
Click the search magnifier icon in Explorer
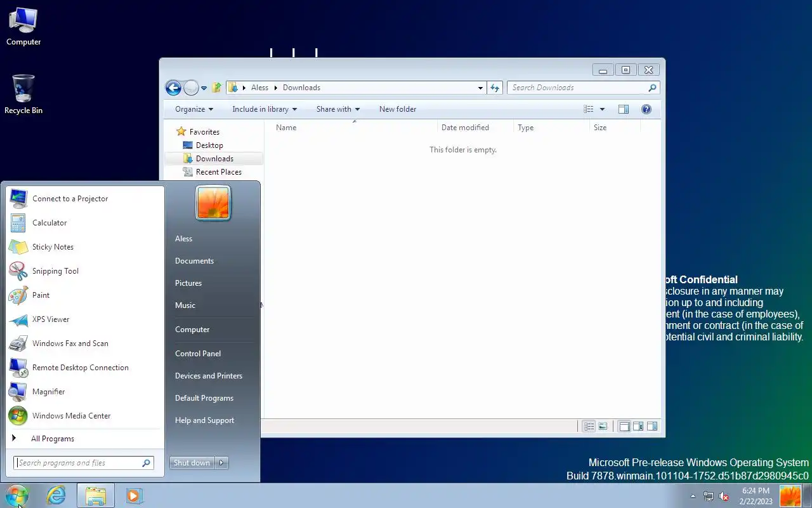(x=652, y=88)
